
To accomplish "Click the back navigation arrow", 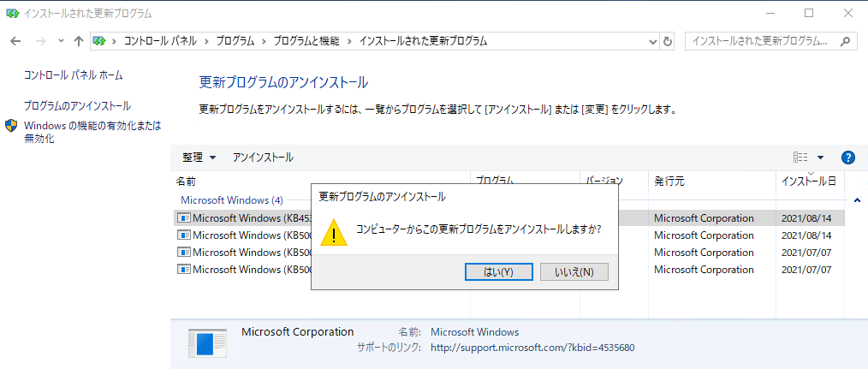I will (x=15, y=41).
